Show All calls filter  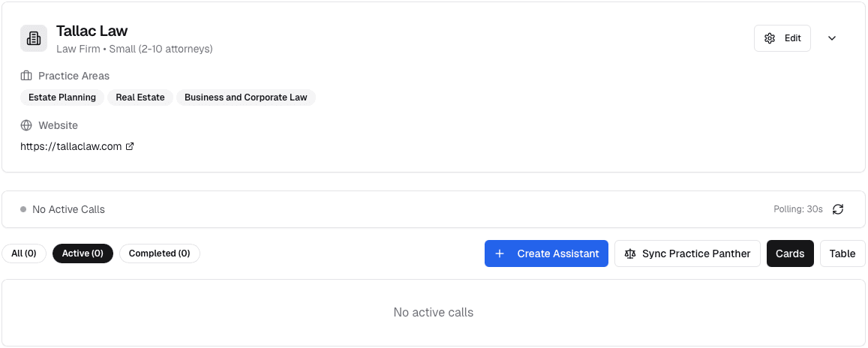coord(24,253)
